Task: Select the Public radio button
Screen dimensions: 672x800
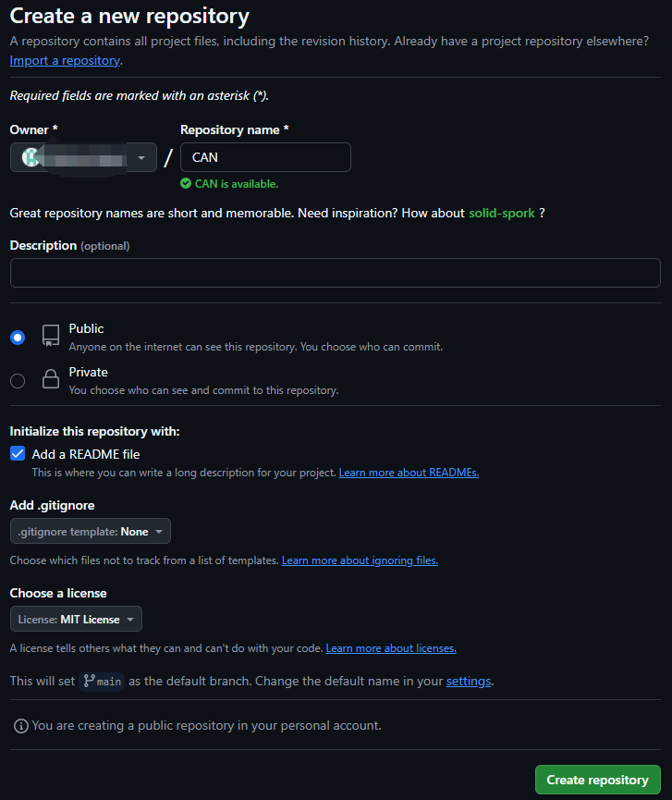Action: [x=18, y=338]
